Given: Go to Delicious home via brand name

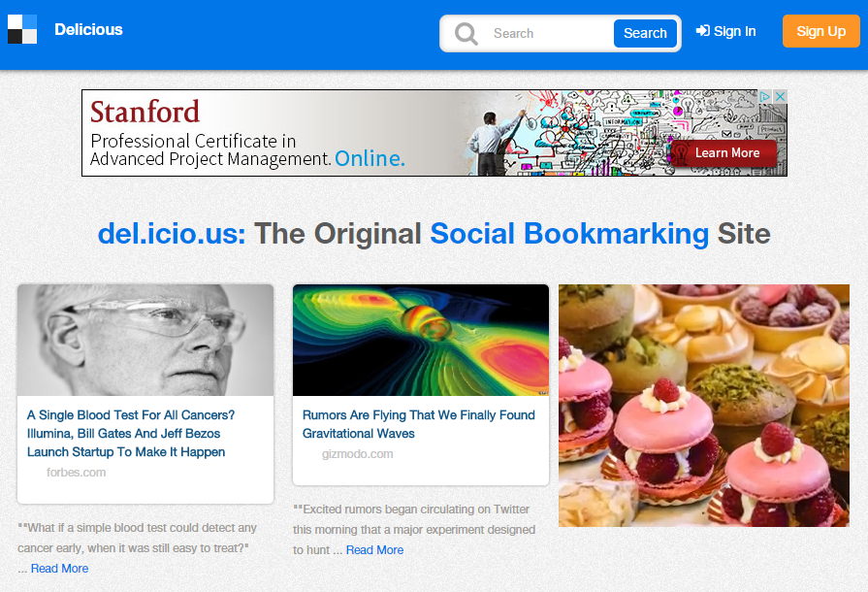Looking at the screenshot, I should click(88, 30).
